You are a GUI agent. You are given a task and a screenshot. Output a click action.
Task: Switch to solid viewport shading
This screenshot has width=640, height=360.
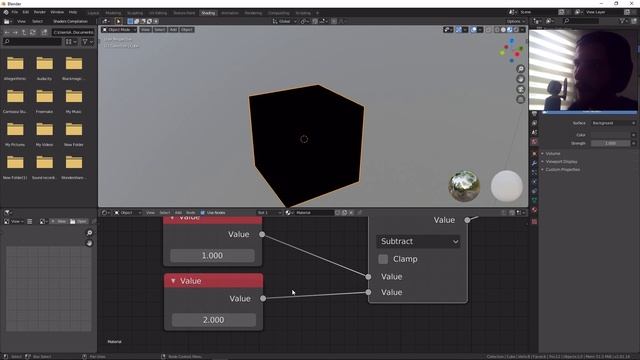pyautogui.click(x=503, y=30)
